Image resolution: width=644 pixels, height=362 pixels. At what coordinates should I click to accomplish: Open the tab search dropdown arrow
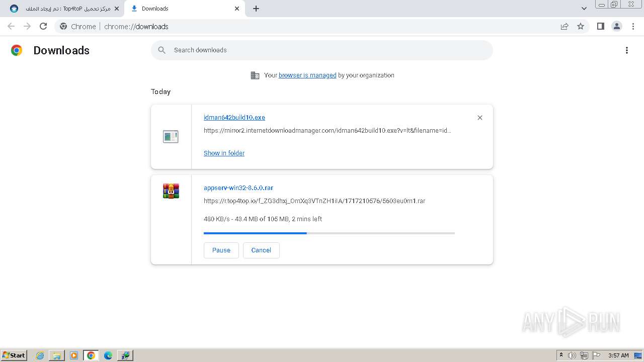[584, 9]
